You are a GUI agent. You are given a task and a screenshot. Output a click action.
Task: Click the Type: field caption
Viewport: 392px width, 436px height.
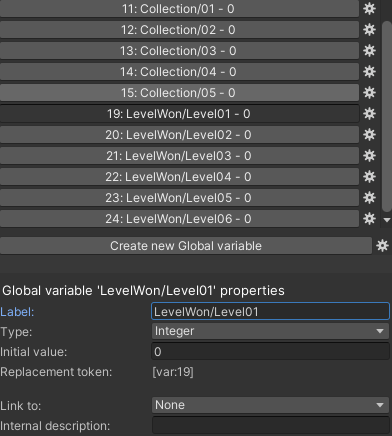pos(16,332)
